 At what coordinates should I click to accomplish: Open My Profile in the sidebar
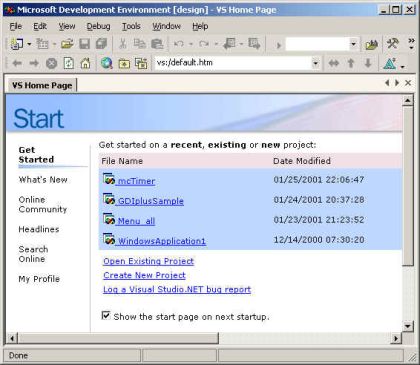(39, 279)
